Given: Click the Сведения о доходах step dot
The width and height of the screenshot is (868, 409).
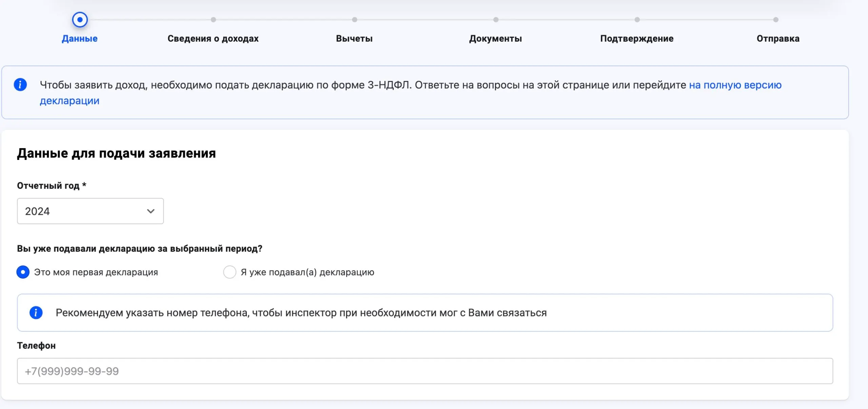Looking at the screenshot, I should (x=213, y=20).
